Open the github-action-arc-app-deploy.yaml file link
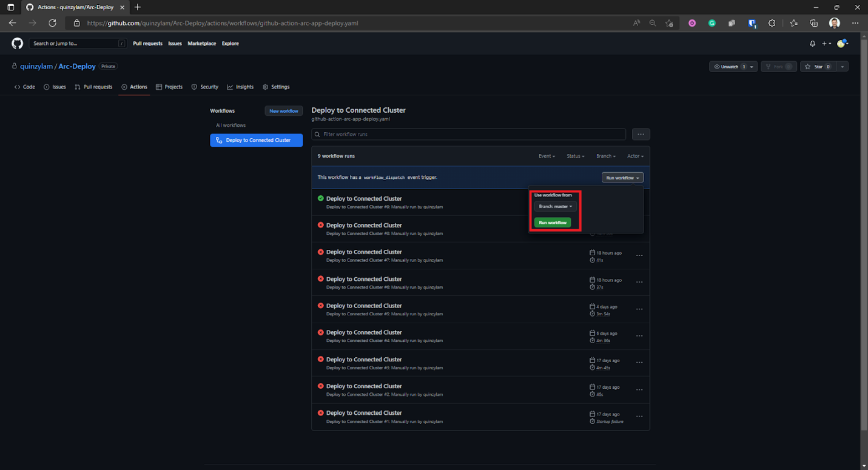 pyautogui.click(x=351, y=119)
